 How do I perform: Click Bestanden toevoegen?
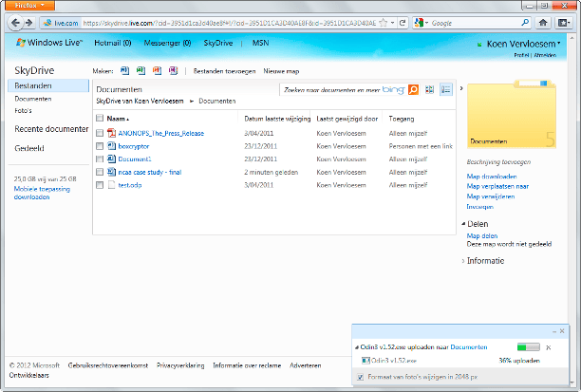click(225, 71)
